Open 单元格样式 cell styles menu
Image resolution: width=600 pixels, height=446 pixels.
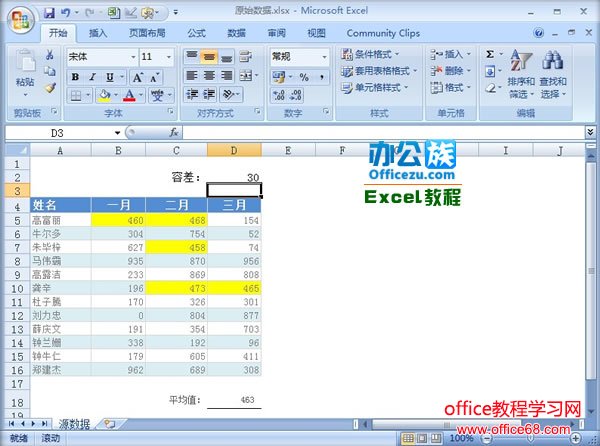pos(374,88)
